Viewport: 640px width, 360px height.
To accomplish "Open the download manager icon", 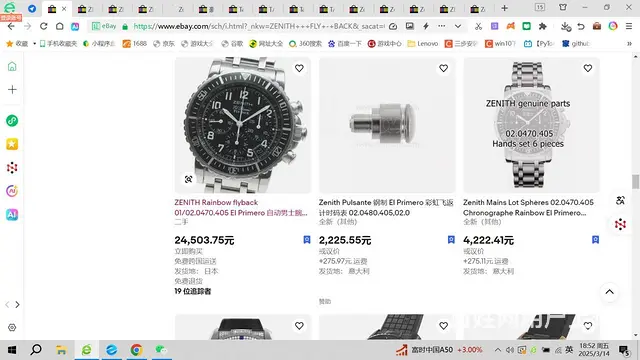I will click(565, 27).
